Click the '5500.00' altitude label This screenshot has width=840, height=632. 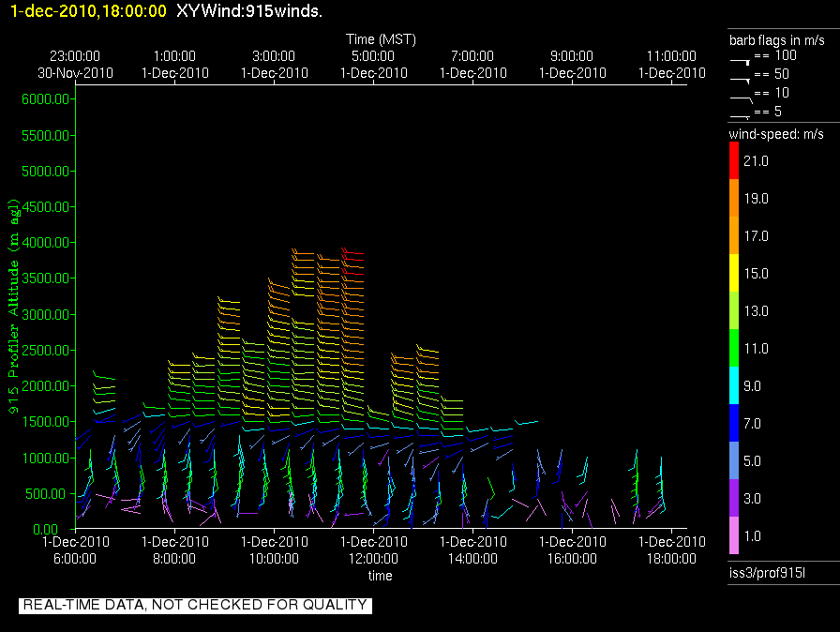(46, 136)
